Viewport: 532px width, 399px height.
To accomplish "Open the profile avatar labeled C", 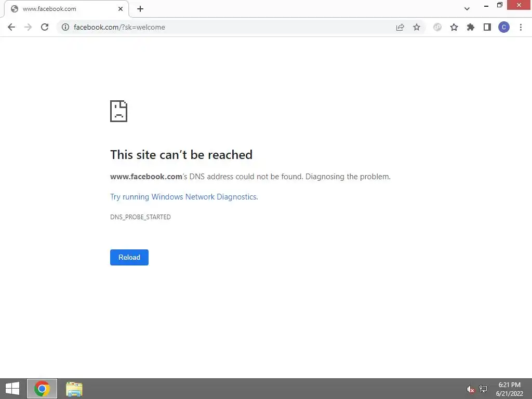I will pos(504,27).
